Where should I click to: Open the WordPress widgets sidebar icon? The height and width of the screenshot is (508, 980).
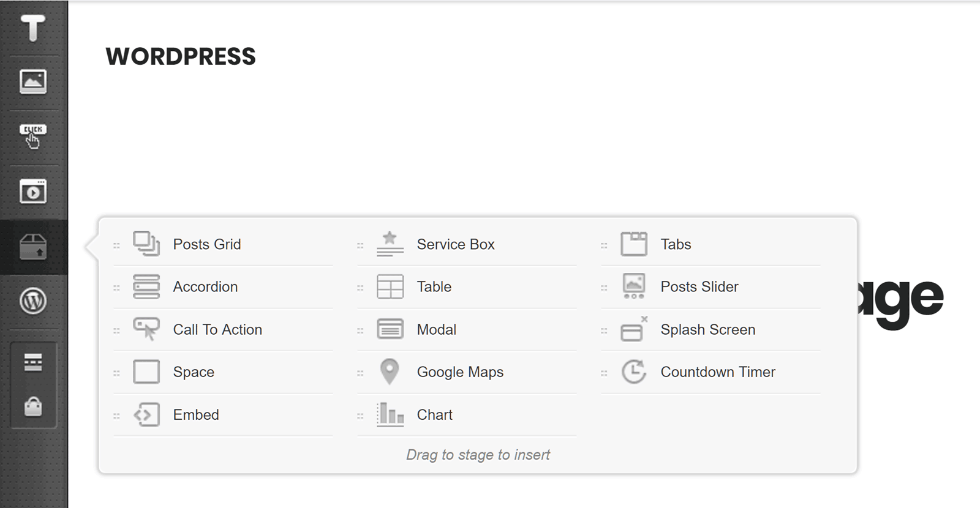tap(33, 301)
